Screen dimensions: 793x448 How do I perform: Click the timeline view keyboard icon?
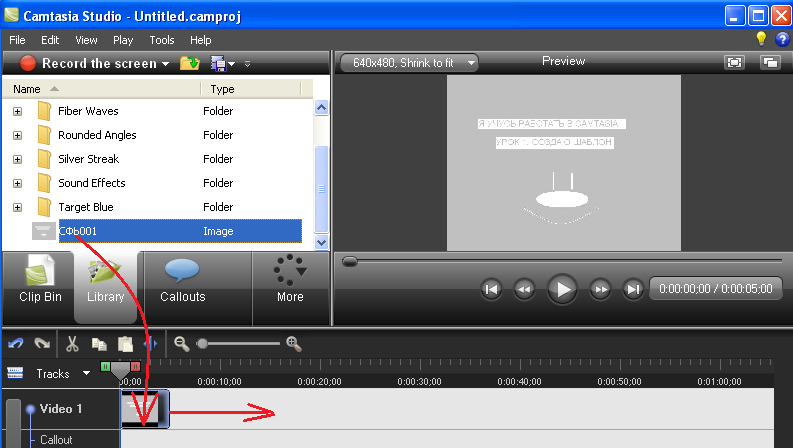[15, 373]
